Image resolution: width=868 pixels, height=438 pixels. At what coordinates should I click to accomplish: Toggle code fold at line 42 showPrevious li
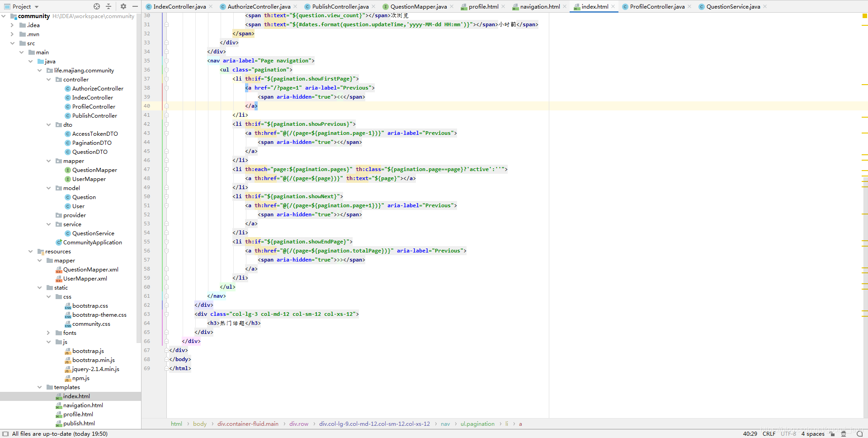click(x=166, y=124)
